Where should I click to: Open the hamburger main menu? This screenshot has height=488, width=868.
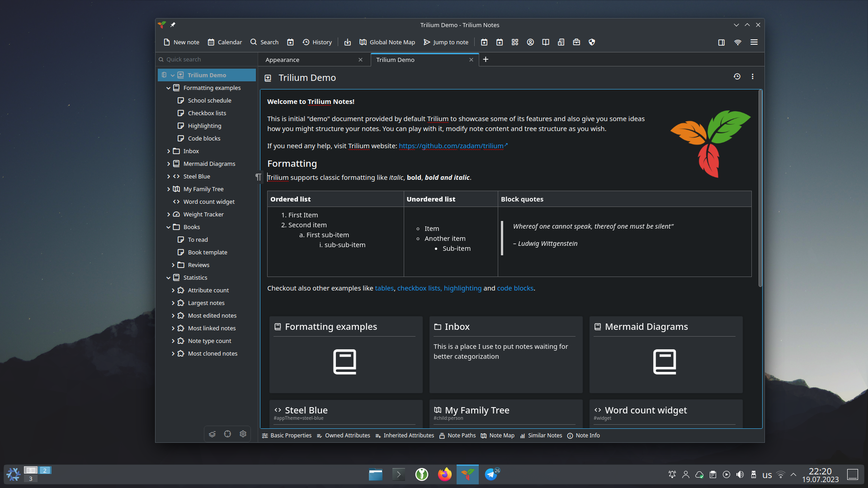pyautogui.click(x=754, y=42)
